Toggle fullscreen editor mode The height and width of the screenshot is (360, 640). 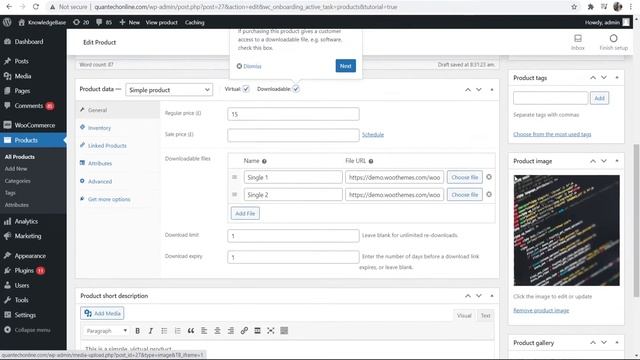[x=271, y=331]
